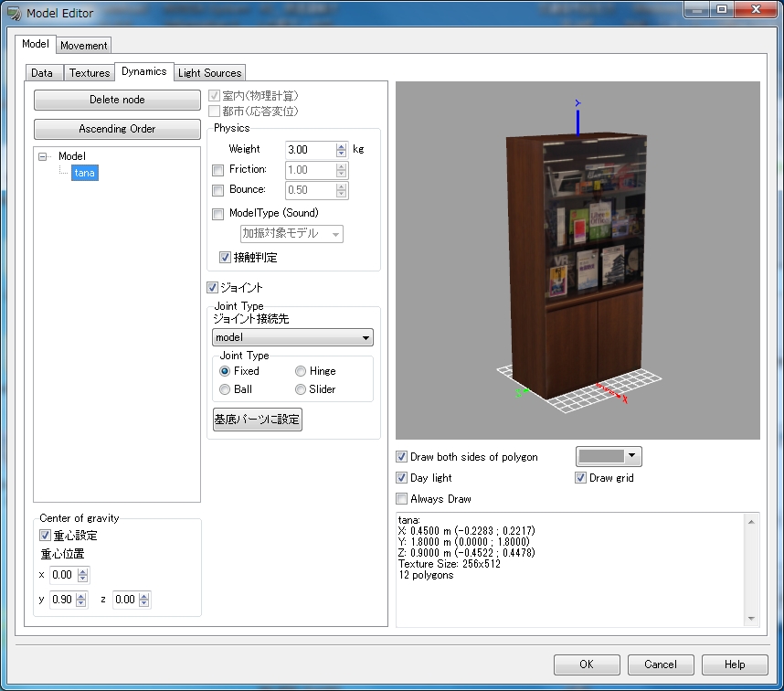
Task: Increase Weight value with up arrow
Action: [x=342, y=145]
